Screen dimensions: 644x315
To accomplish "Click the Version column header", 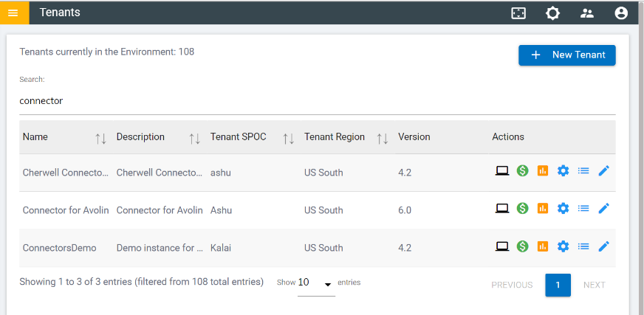I will coord(414,136).
